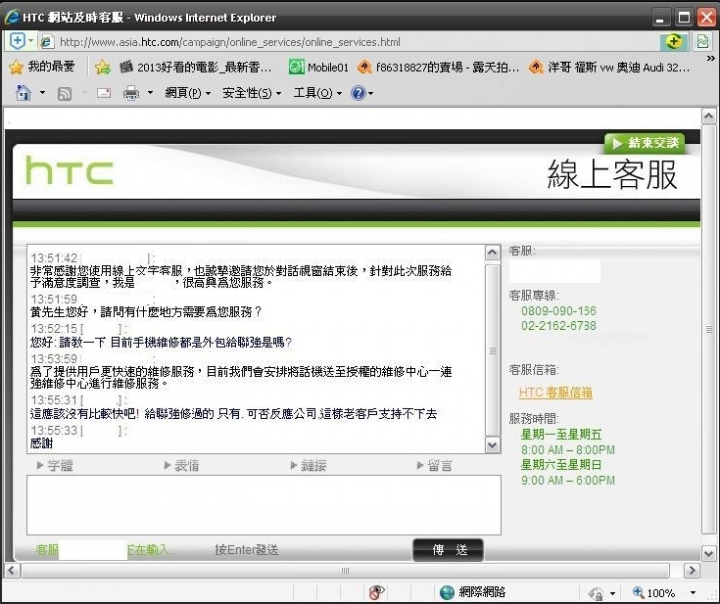Image resolution: width=720 pixels, height=604 pixels.
Task: Open the 網頁(P) menu
Action: 187,93
